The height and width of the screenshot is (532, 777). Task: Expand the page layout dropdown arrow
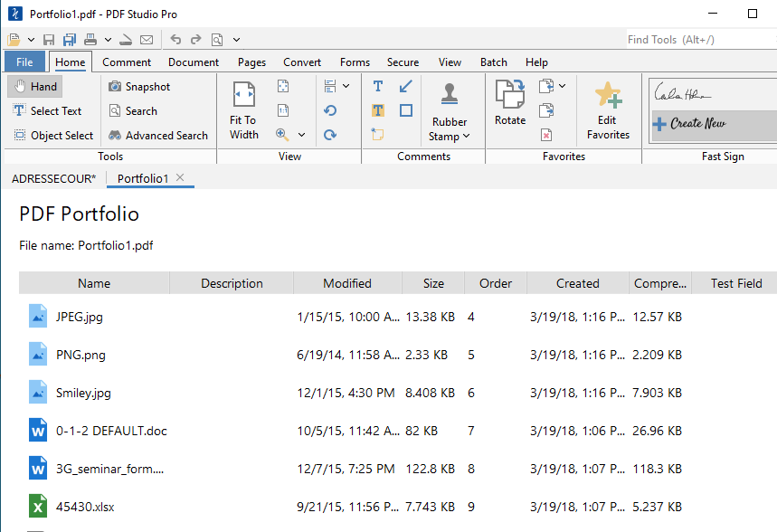(346, 86)
